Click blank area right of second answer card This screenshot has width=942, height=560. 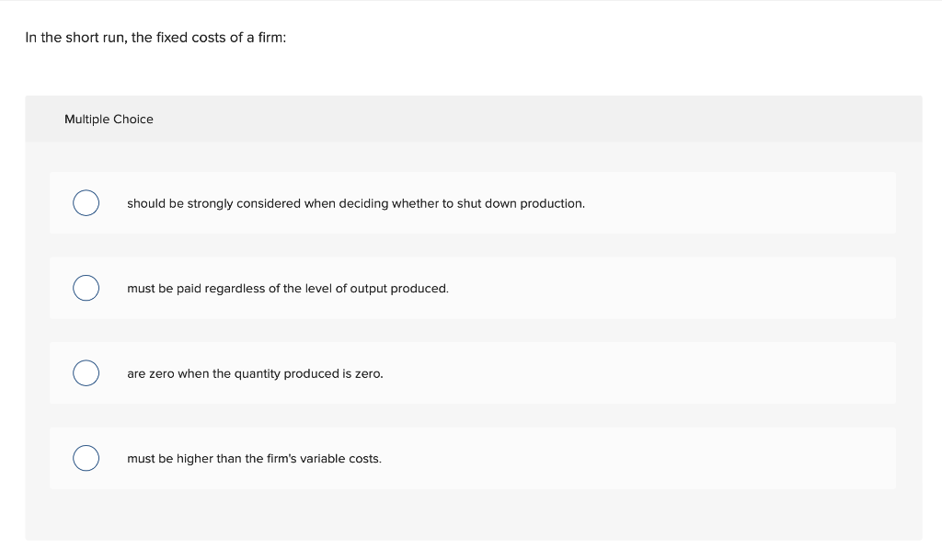672,288
